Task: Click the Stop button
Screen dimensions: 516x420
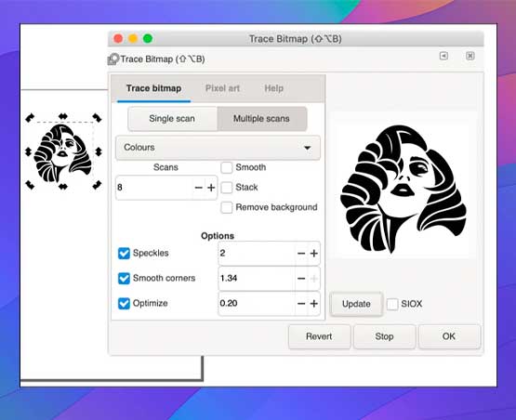Action: click(384, 336)
